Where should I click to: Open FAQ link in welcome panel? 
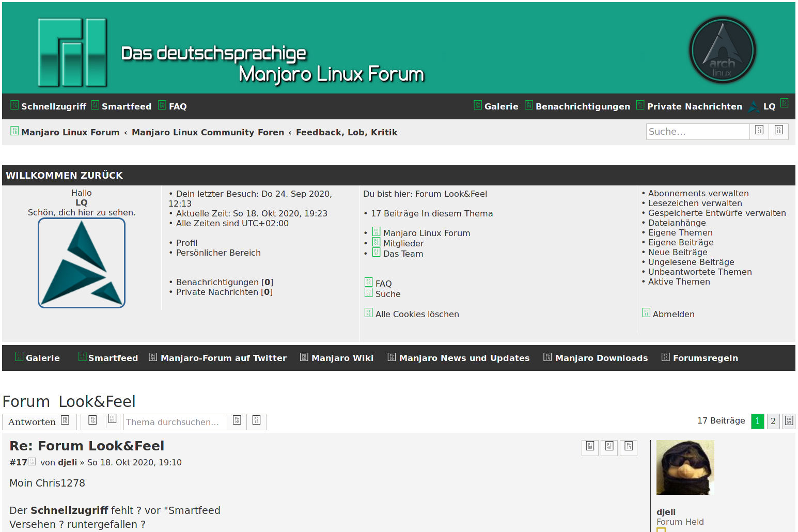[383, 284]
